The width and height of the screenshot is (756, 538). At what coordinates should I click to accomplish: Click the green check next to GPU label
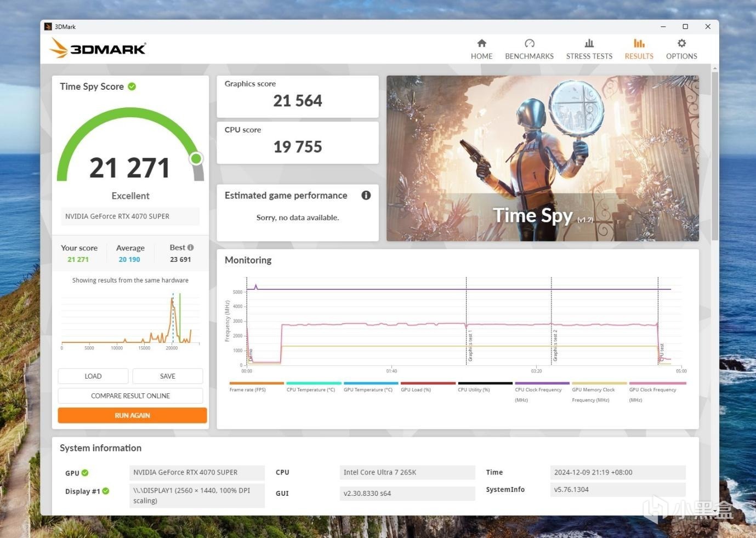coord(85,473)
